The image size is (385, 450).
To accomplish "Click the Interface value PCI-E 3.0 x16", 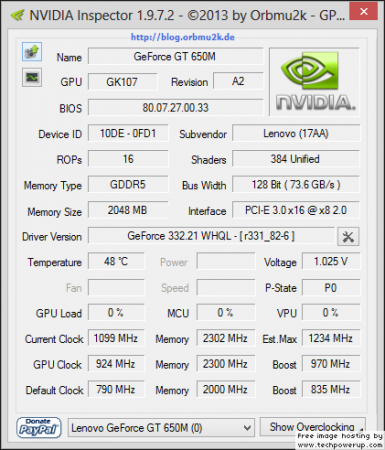I will coord(296,210).
